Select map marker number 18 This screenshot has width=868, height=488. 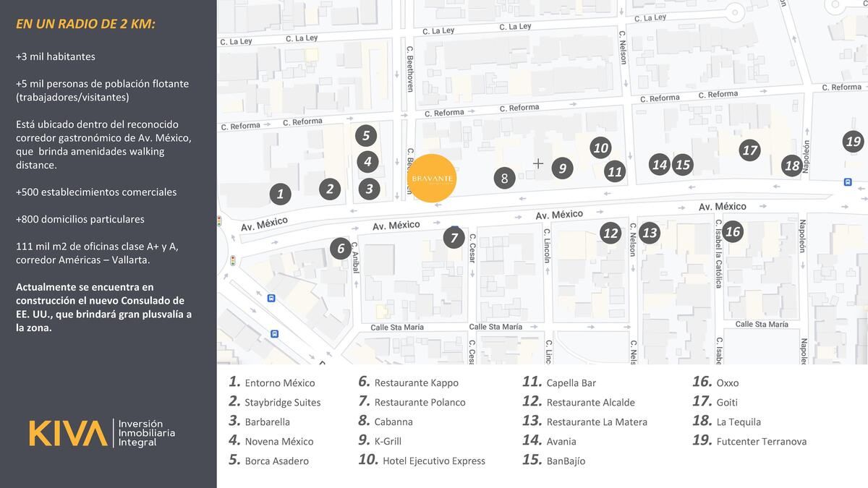click(793, 166)
